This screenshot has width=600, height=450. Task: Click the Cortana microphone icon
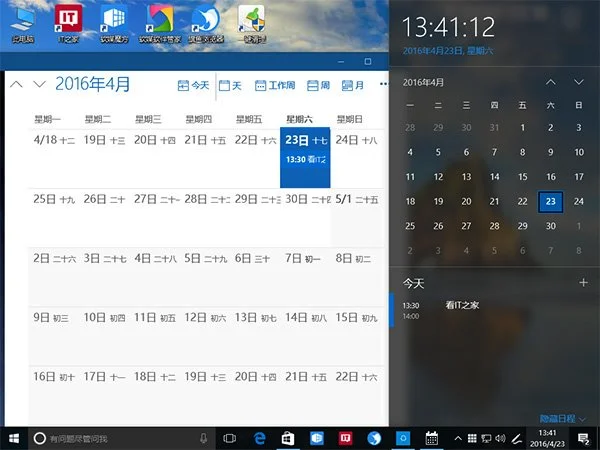click(204, 438)
